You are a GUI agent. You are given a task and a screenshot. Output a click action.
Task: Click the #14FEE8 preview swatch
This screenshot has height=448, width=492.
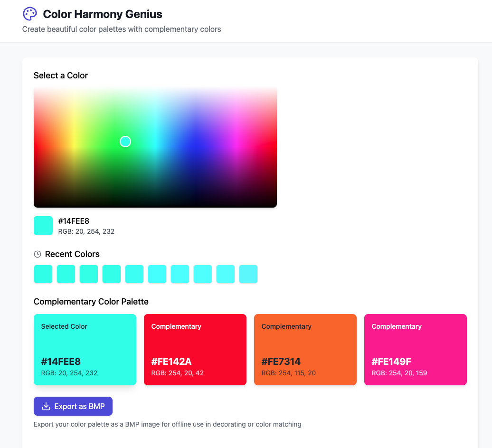click(x=43, y=225)
